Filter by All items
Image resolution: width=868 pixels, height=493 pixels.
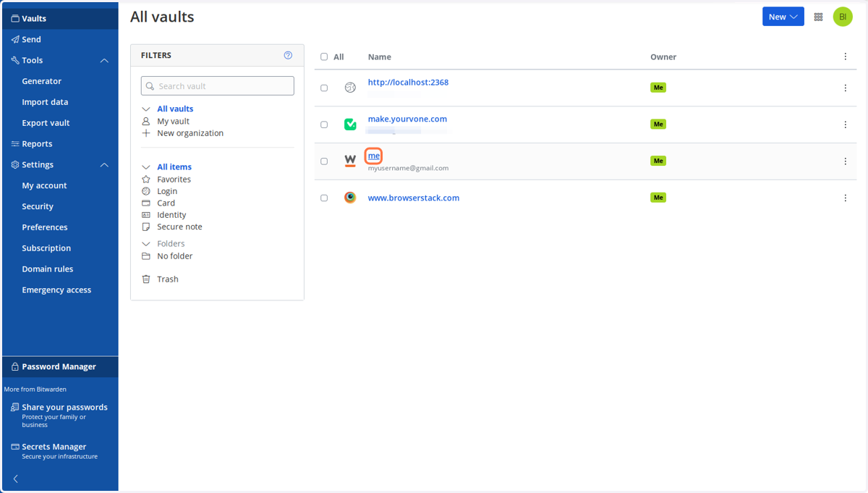(x=174, y=167)
